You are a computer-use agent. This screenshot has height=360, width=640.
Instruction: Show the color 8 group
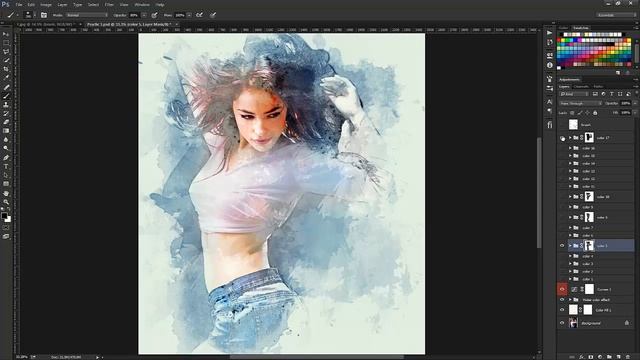[x=562, y=217]
